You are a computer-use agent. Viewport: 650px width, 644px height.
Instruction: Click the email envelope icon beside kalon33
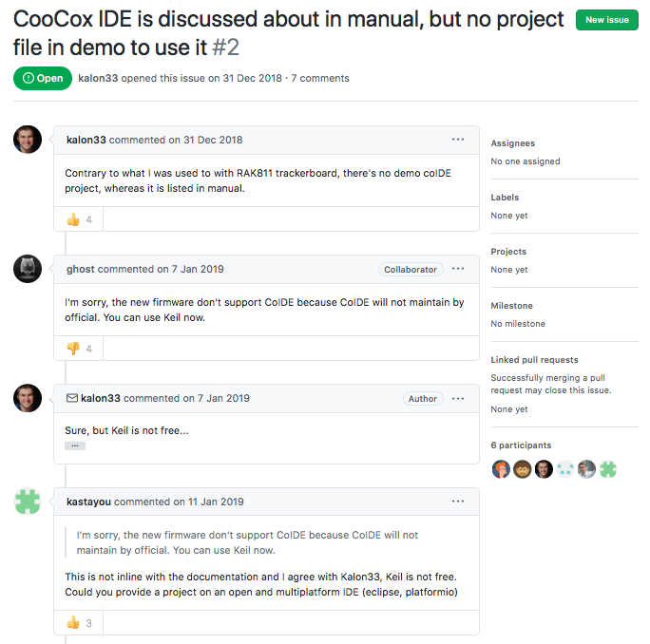pyautogui.click(x=71, y=398)
